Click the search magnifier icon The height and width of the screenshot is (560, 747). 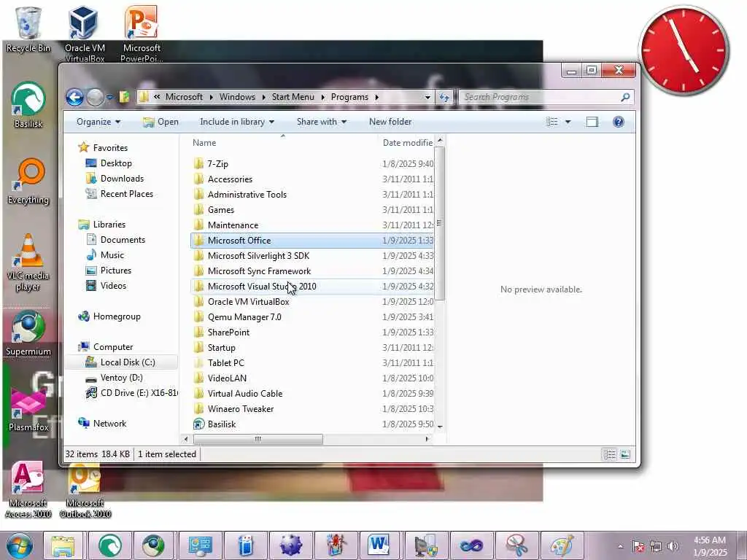point(625,97)
